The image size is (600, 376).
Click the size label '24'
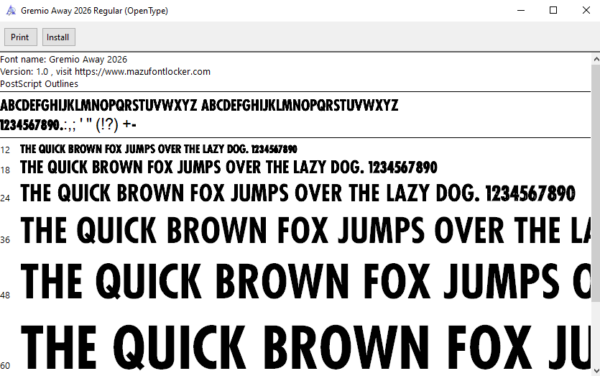pos(5,198)
